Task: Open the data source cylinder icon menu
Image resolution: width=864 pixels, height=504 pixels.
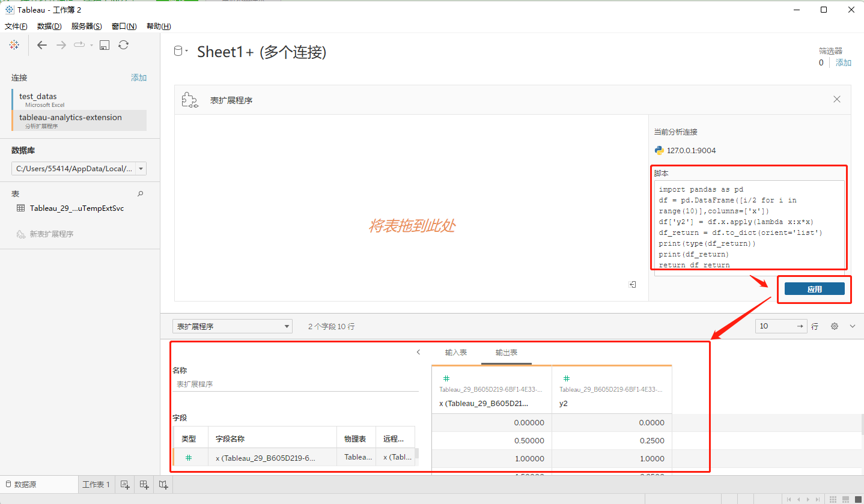Action: 180,52
